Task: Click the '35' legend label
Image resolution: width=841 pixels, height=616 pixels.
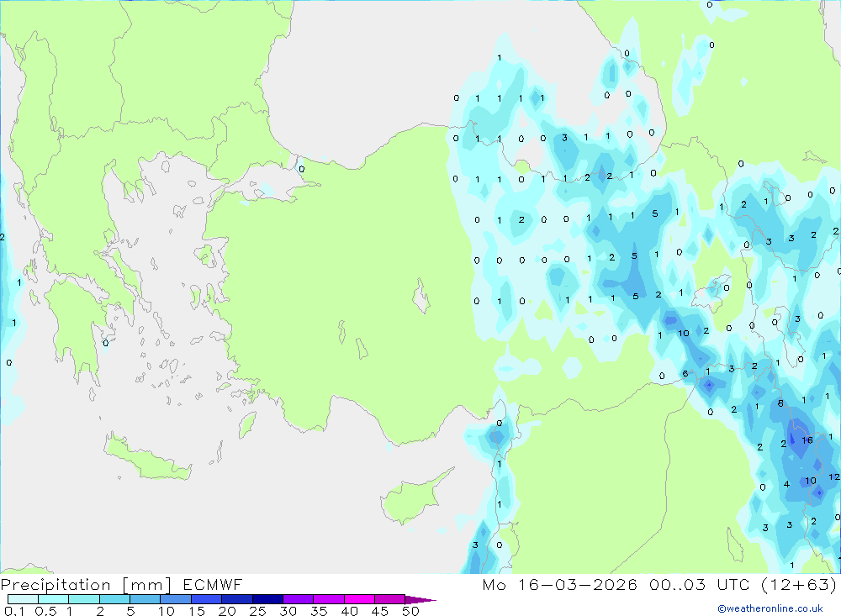Action: 319,611
